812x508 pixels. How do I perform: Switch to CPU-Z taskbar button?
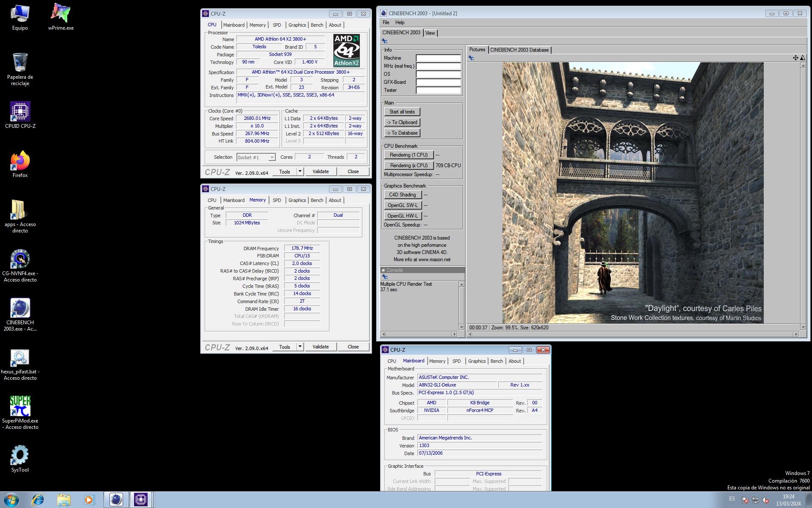tap(141, 500)
